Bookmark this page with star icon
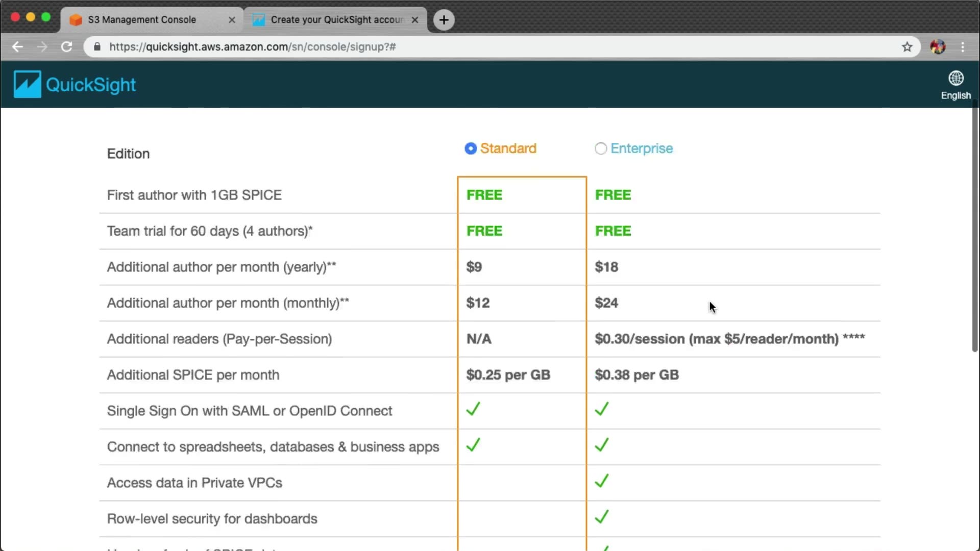This screenshot has width=980, height=551. click(906, 47)
